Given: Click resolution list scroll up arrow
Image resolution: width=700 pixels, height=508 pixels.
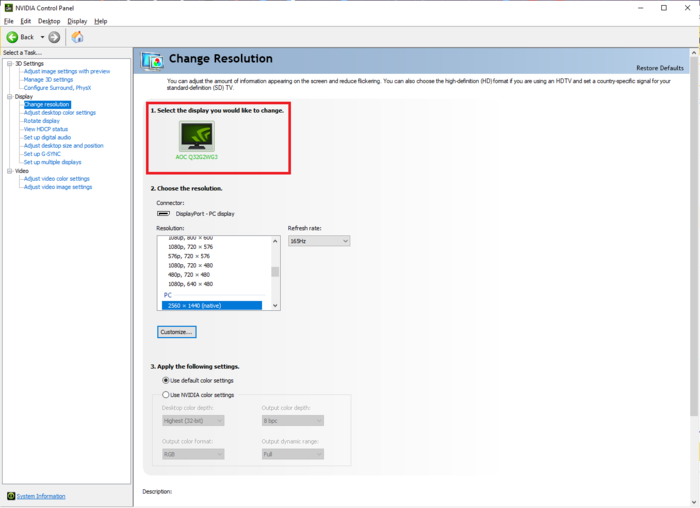Looking at the screenshot, I should coord(275,241).
